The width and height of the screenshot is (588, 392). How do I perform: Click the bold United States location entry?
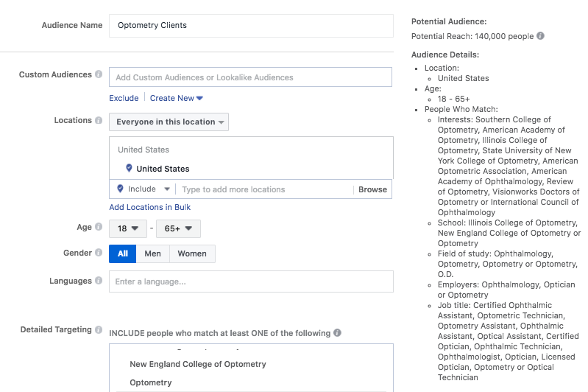pyautogui.click(x=163, y=169)
